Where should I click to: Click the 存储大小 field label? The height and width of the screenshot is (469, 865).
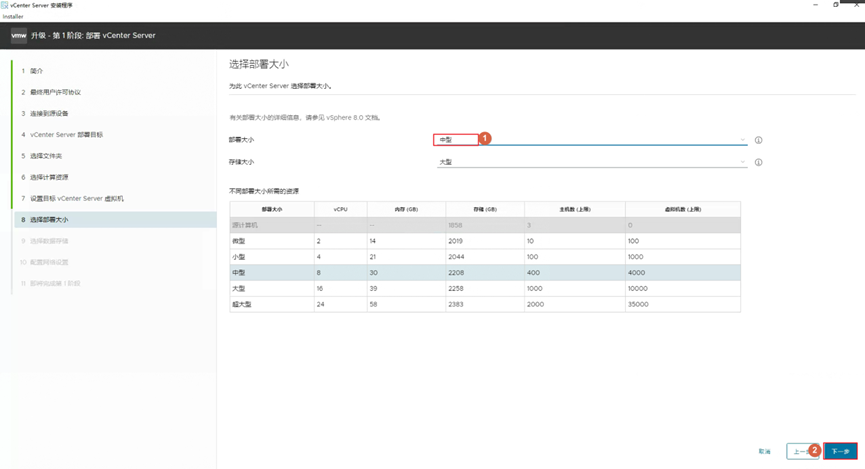[x=241, y=162]
